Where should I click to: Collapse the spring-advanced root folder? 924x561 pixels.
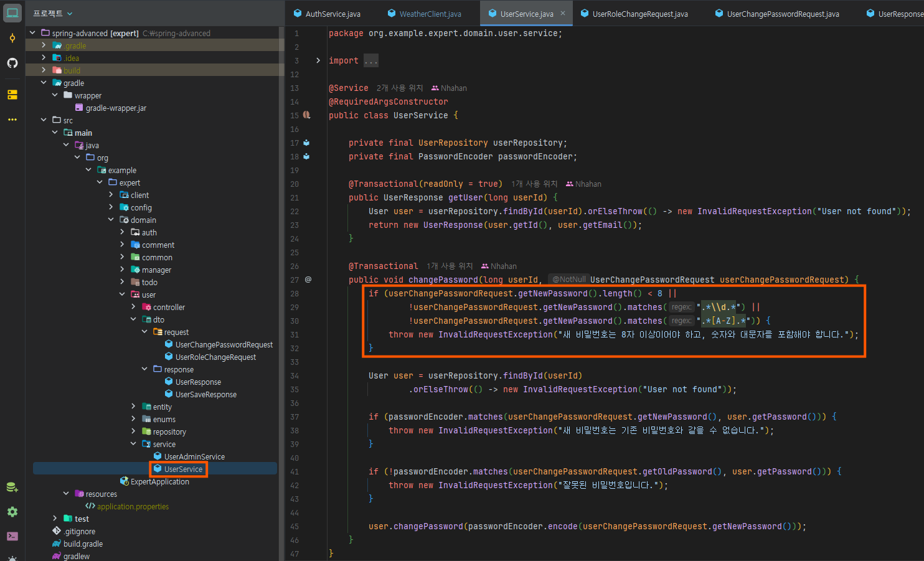[x=32, y=32]
